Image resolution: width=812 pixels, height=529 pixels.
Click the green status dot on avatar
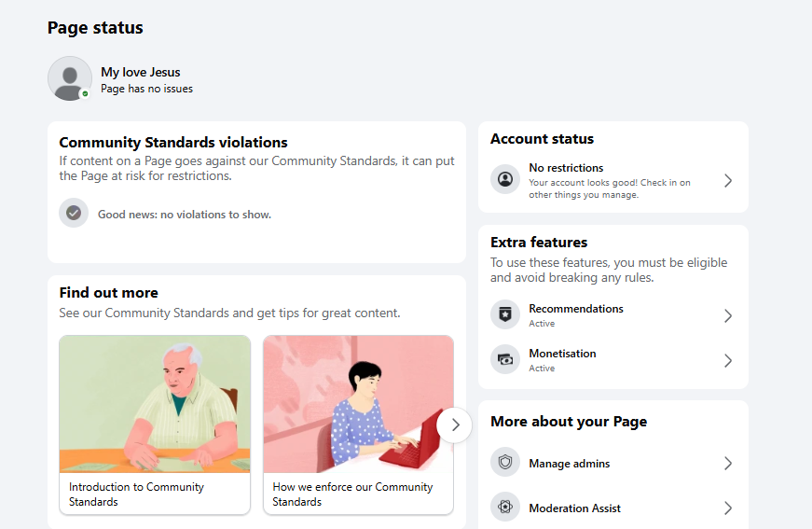(x=85, y=94)
